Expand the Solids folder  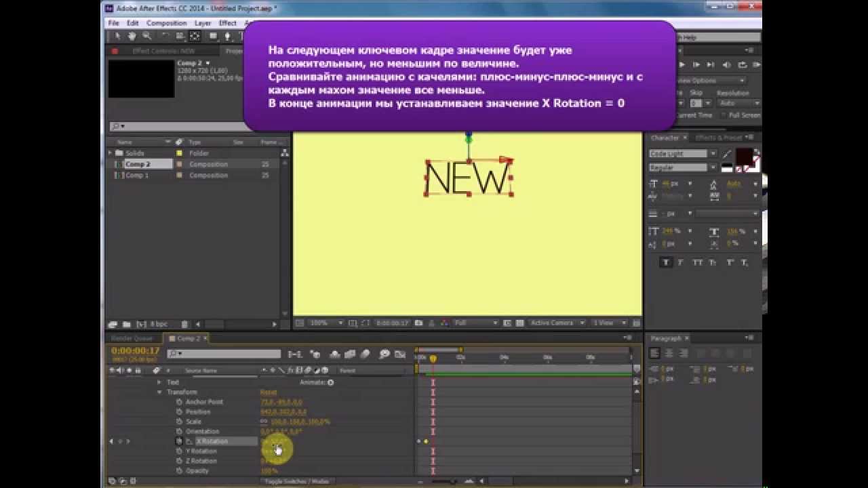pos(110,153)
